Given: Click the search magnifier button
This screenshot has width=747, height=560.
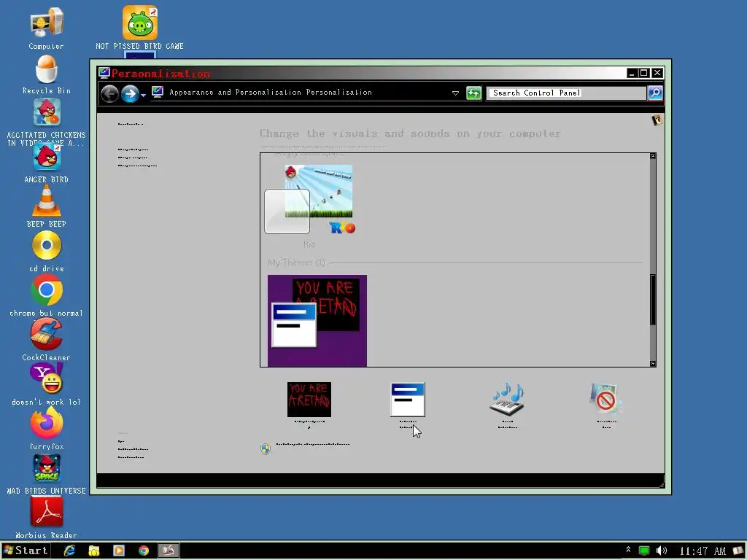Looking at the screenshot, I should tap(655, 93).
